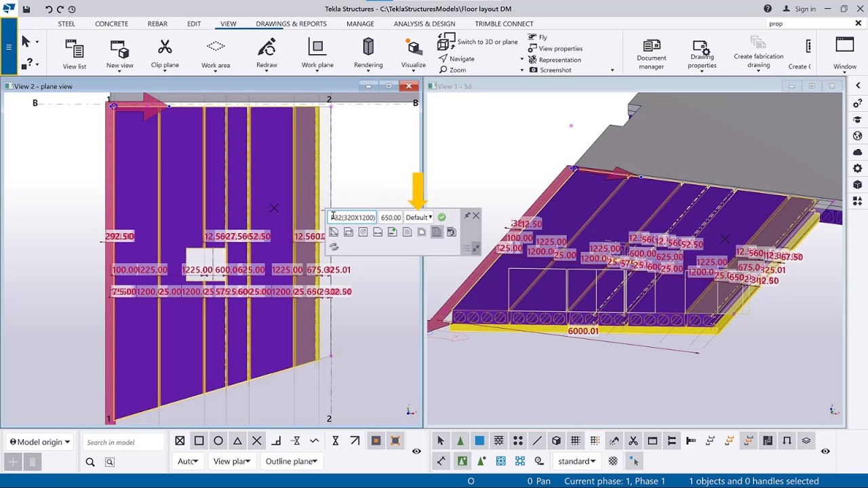The width and height of the screenshot is (868, 488).
Task: Toggle selection toolbar eye visibility
Action: 825,451
